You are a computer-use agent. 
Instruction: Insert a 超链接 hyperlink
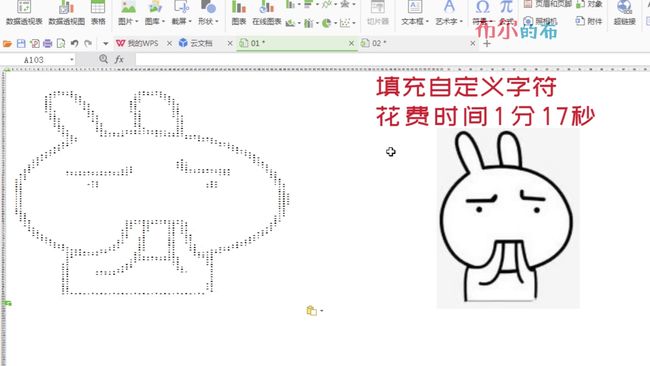tap(625, 12)
